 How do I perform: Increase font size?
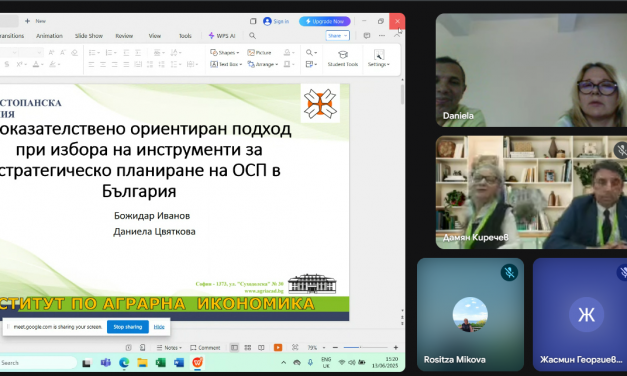click(51, 52)
